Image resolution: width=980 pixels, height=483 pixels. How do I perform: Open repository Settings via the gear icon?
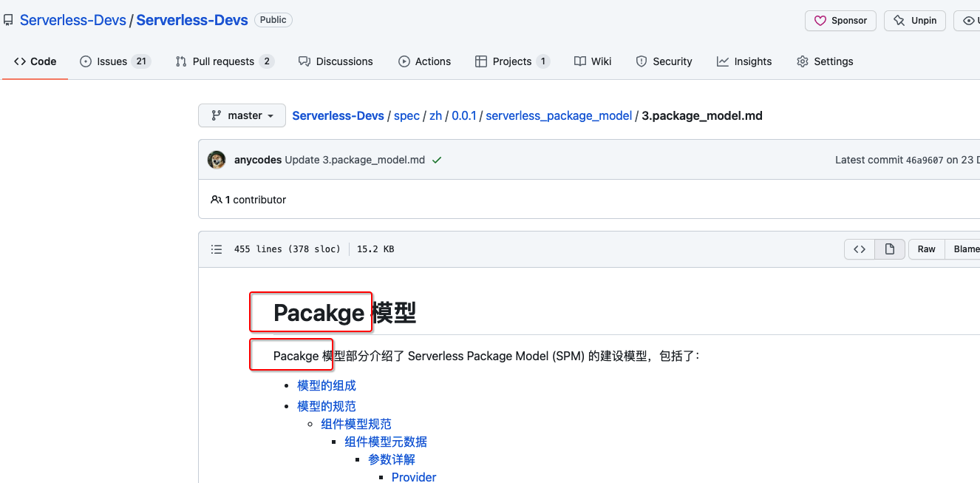(802, 61)
